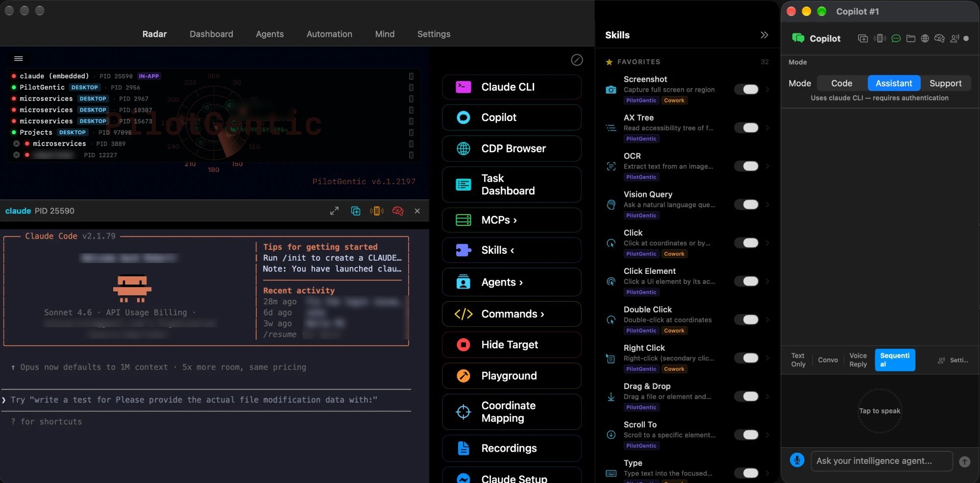Click the blue microphone button in Copilot

pyautogui.click(x=797, y=460)
